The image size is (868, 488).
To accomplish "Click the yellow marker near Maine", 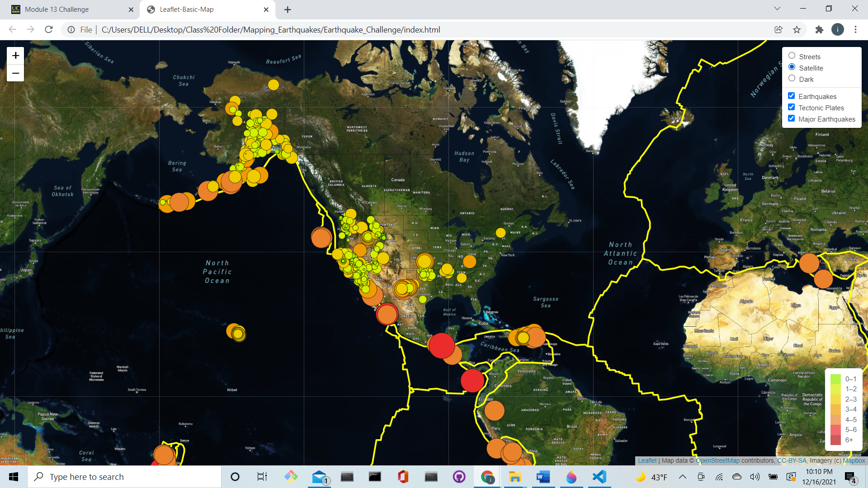I will click(500, 233).
